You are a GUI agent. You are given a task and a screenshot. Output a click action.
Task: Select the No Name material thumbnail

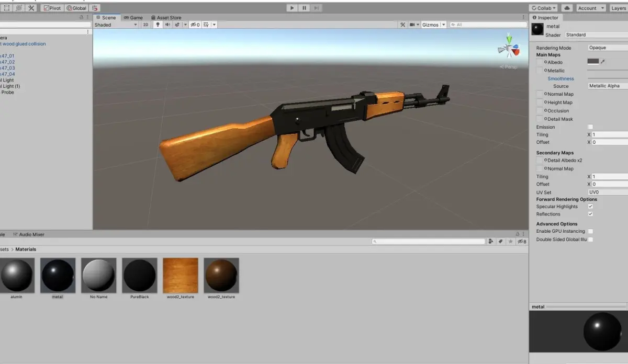pos(98,275)
